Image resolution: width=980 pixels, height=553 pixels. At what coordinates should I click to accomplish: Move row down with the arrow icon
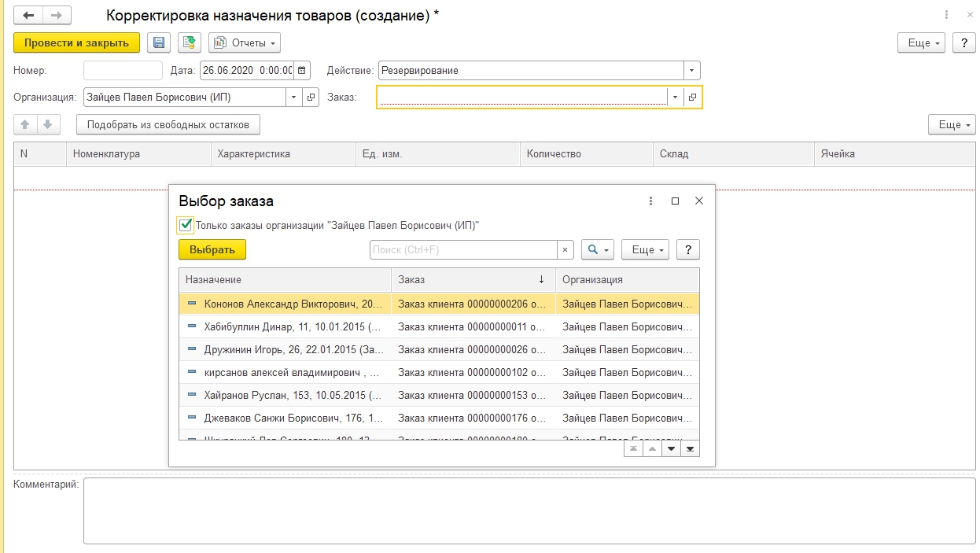[47, 124]
